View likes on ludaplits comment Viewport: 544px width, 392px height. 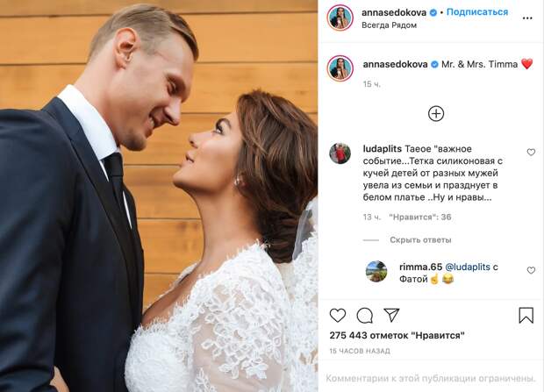click(419, 217)
